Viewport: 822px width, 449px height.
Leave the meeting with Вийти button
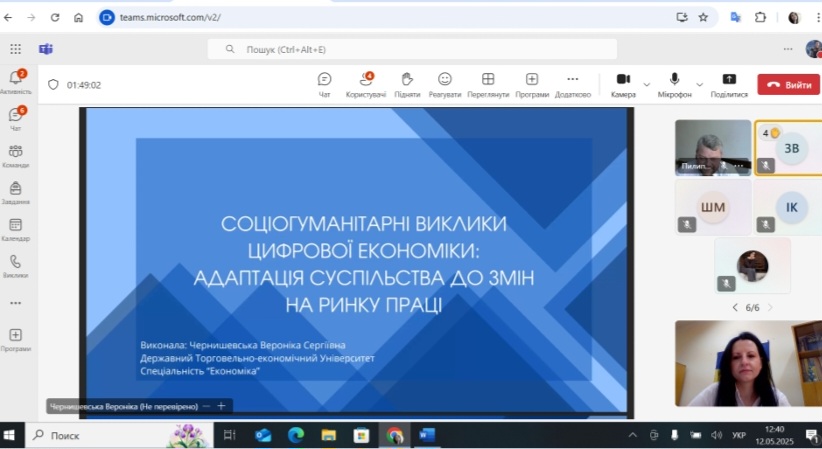788,85
